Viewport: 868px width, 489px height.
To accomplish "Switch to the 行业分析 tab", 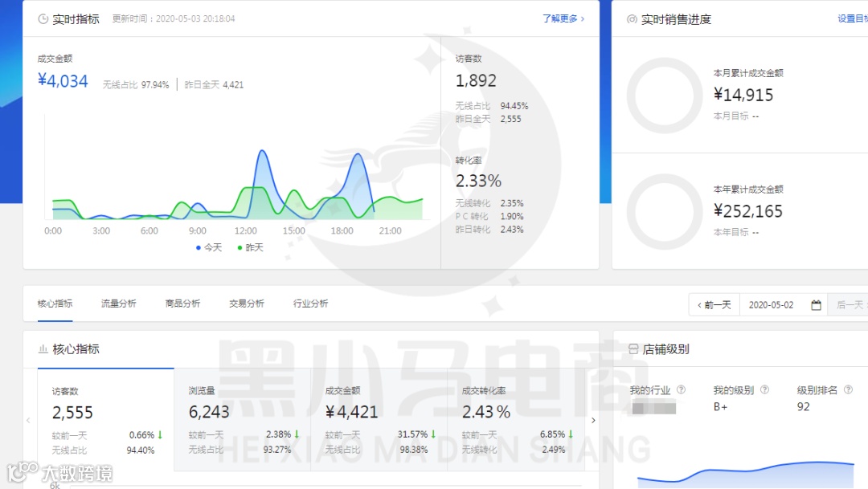I will (310, 304).
